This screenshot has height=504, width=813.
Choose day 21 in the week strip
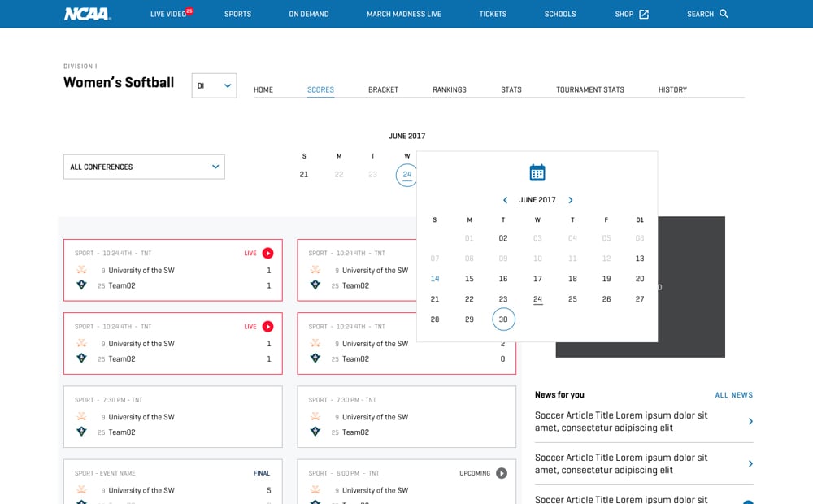[x=304, y=174]
